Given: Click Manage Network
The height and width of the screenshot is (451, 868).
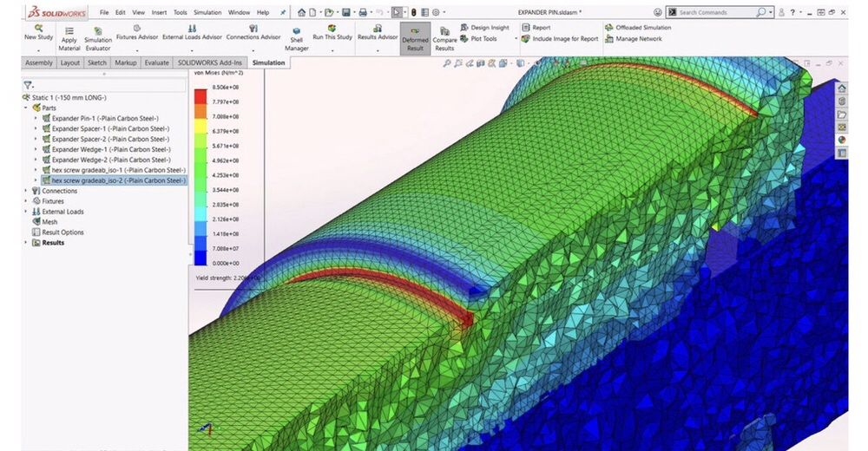Looking at the screenshot, I should [634, 39].
